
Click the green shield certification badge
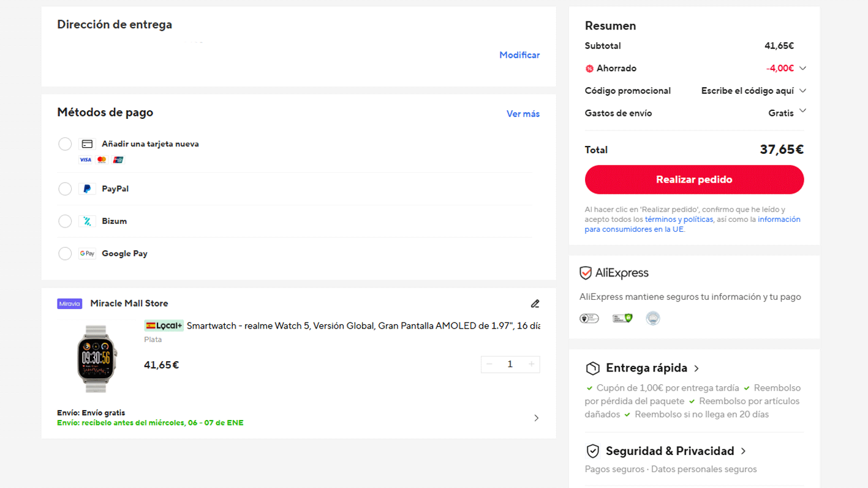pos(622,318)
